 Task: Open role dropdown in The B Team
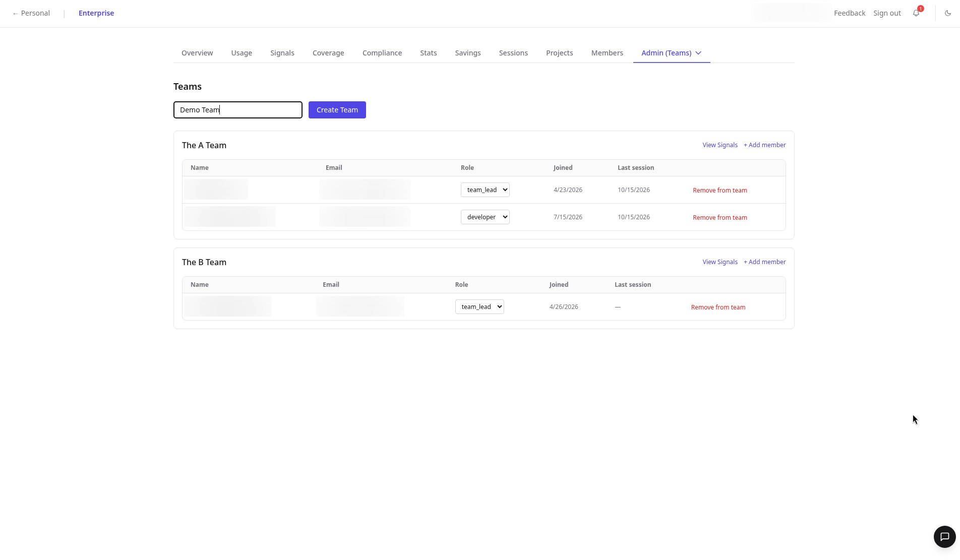coord(479,306)
